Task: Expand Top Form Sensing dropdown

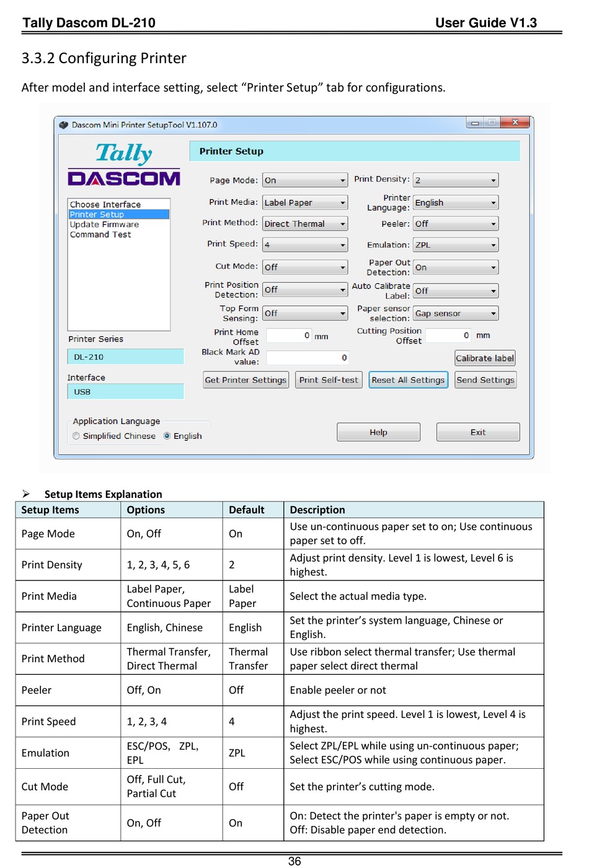Action: [x=304, y=313]
